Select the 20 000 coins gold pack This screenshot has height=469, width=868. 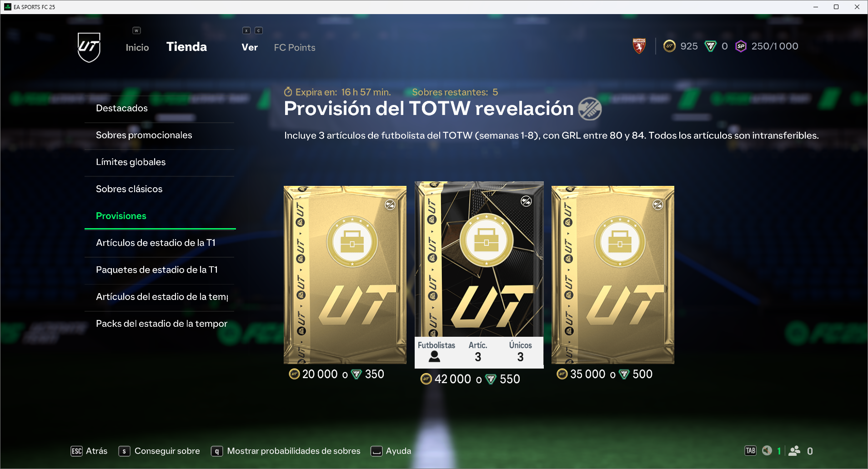(x=345, y=275)
